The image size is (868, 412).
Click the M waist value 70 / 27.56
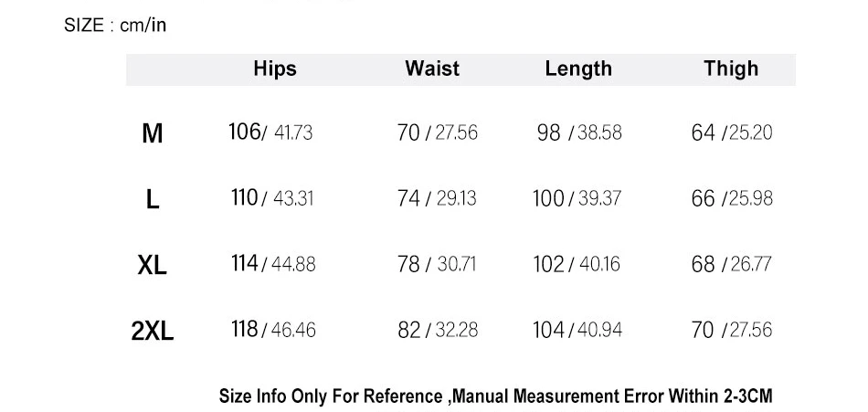pos(437,132)
